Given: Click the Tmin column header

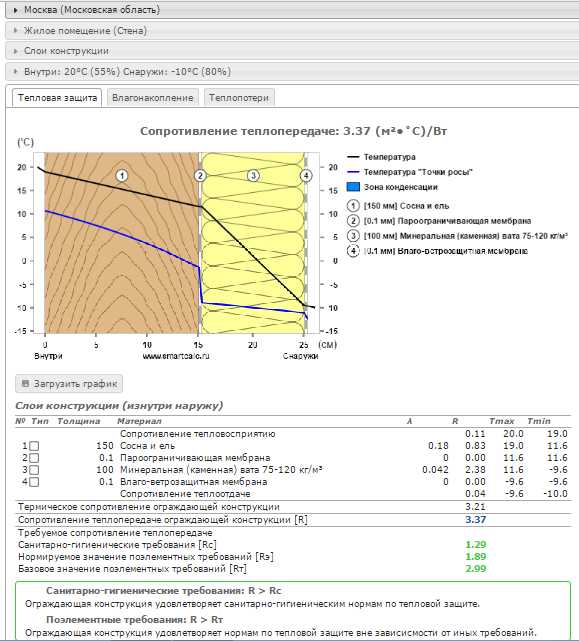Looking at the screenshot, I should click(x=539, y=421).
